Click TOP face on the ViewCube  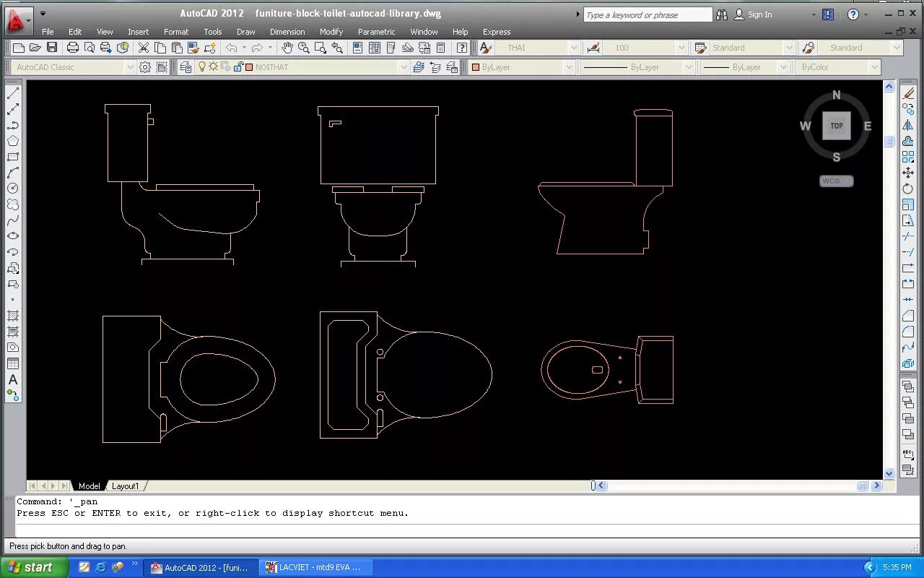click(836, 126)
